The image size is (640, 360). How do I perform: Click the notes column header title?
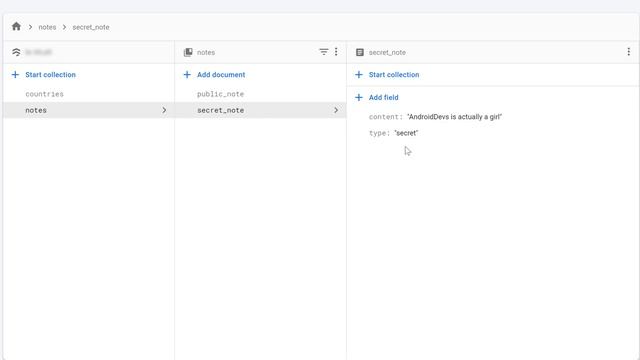click(206, 52)
